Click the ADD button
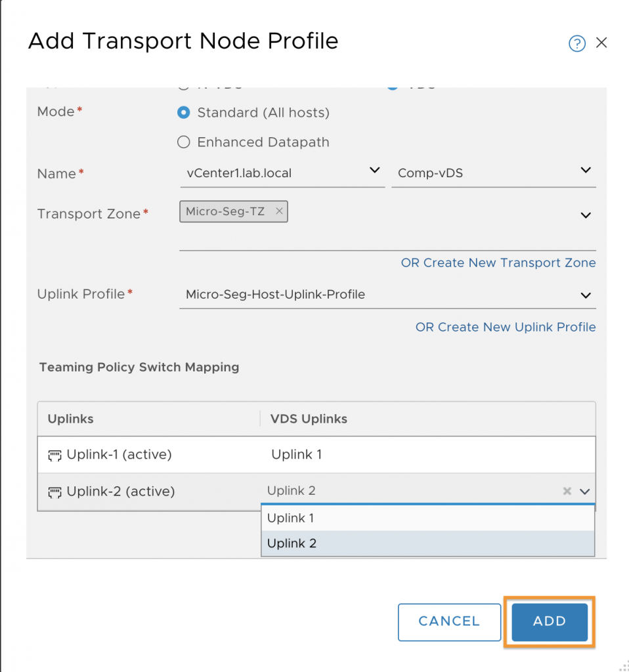629x672 pixels. [550, 622]
